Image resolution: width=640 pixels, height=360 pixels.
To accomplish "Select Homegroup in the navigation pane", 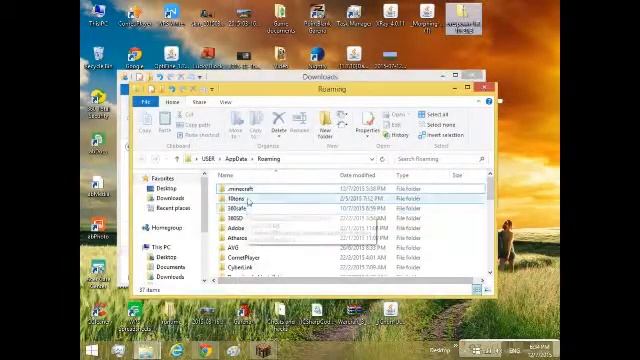I will pyautogui.click(x=167, y=228).
